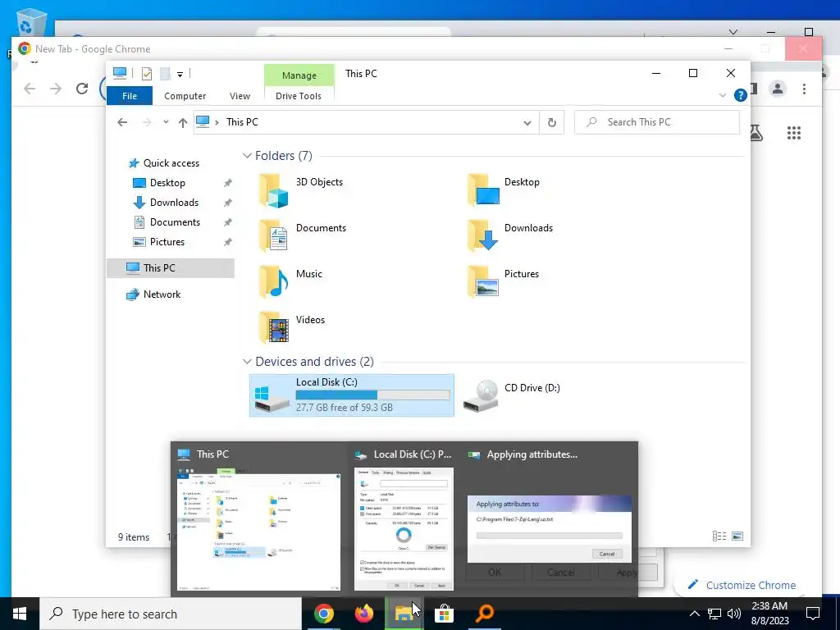The height and width of the screenshot is (630, 840).
Task: Expand the ribbon with the chevron
Action: pyautogui.click(x=722, y=95)
